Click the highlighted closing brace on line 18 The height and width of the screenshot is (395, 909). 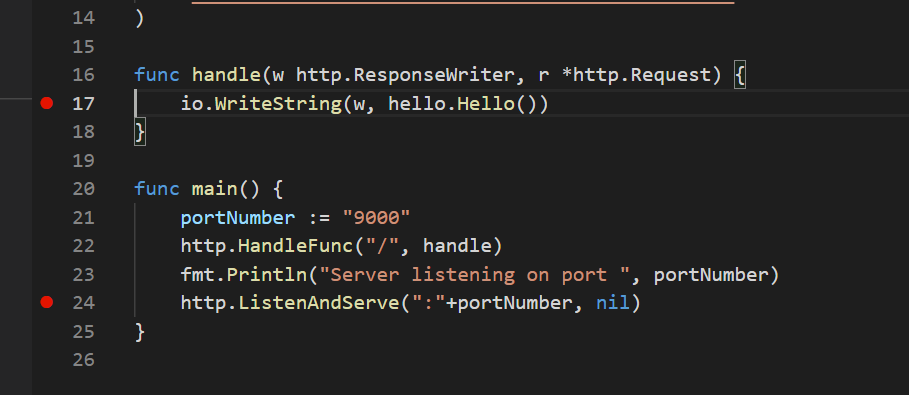click(x=139, y=132)
